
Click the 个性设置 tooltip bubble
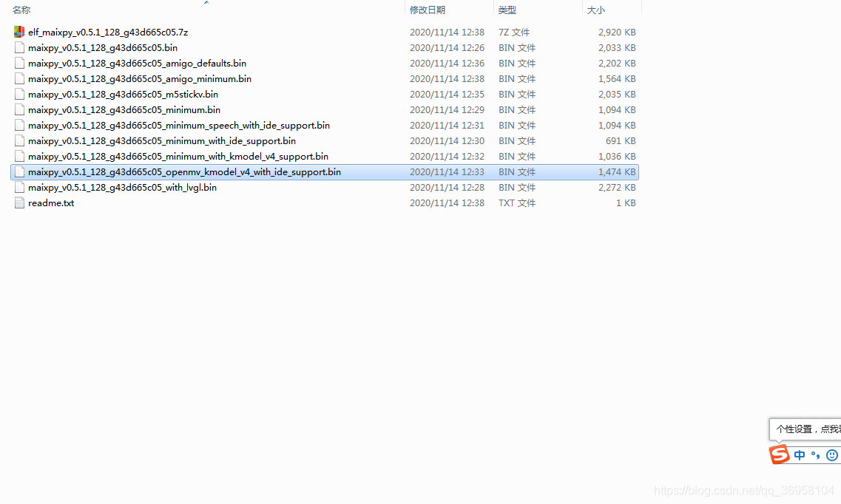point(805,429)
